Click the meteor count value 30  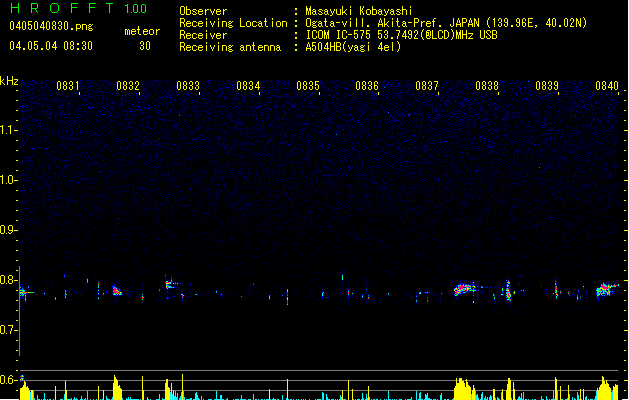145,46
